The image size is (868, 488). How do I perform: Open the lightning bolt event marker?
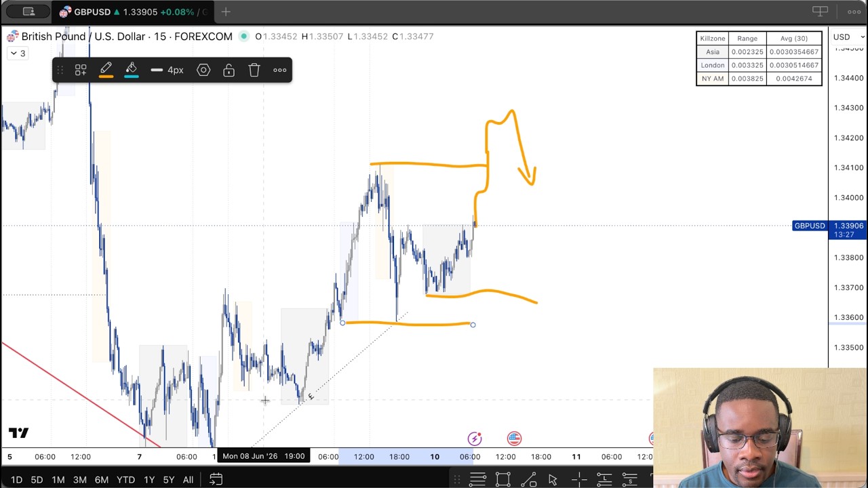475,439
